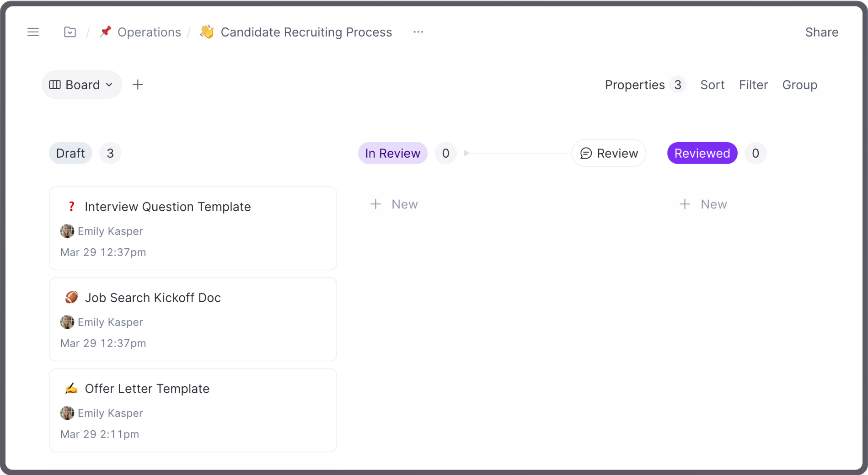The image size is (868, 475).
Task: Add a new view with the plus icon
Action: pos(138,85)
